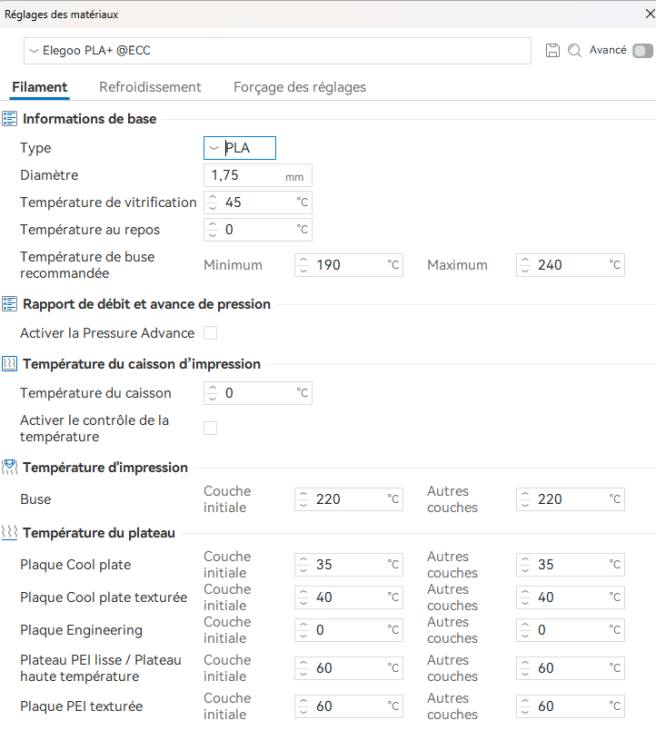The height and width of the screenshot is (750, 656).
Task: Click the Diamètre 1,75 mm input field
Action: [x=258, y=175]
